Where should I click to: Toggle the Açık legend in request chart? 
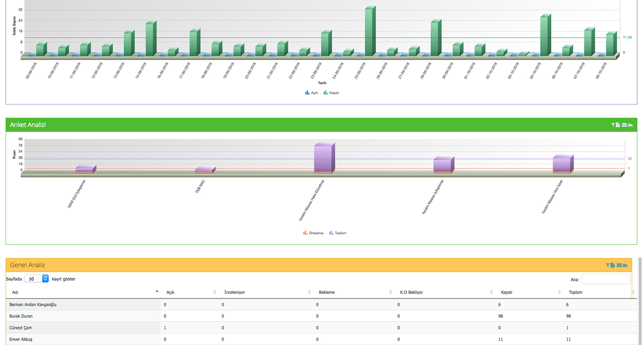tap(312, 93)
